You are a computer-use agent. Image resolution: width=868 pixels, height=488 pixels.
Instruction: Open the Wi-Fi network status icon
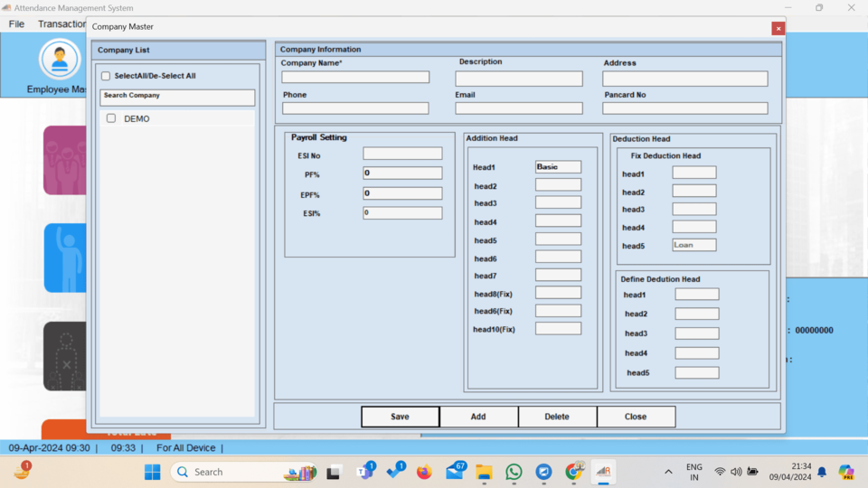point(720,472)
